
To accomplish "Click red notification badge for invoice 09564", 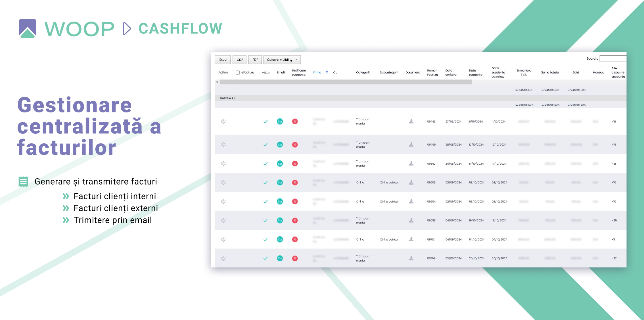I will [x=295, y=202].
